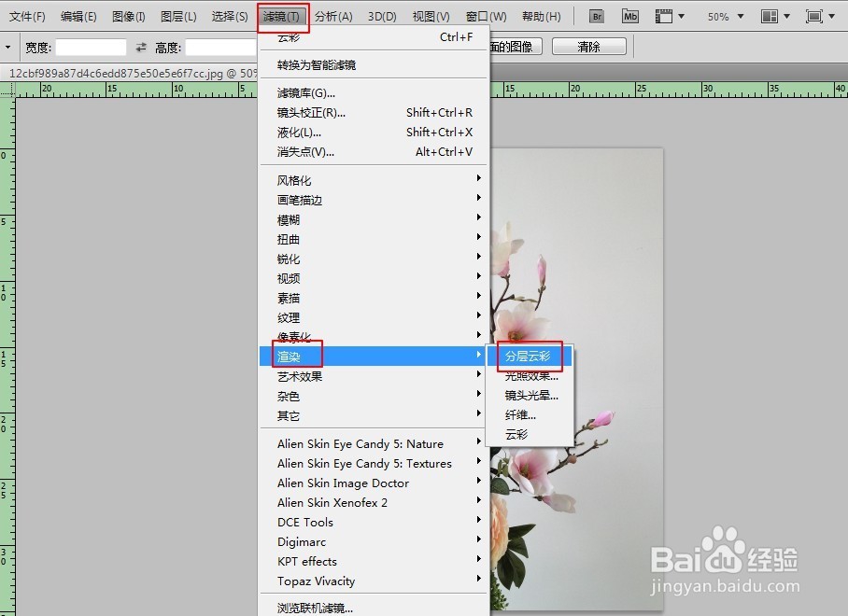
Task: Expand the 杂色 noise submenu
Action: (374, 396)
